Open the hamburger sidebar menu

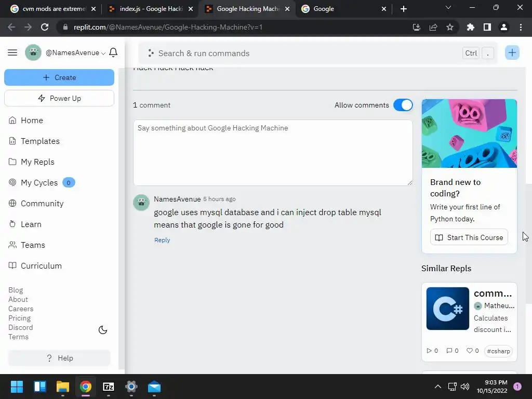click(x=12, y=52)
